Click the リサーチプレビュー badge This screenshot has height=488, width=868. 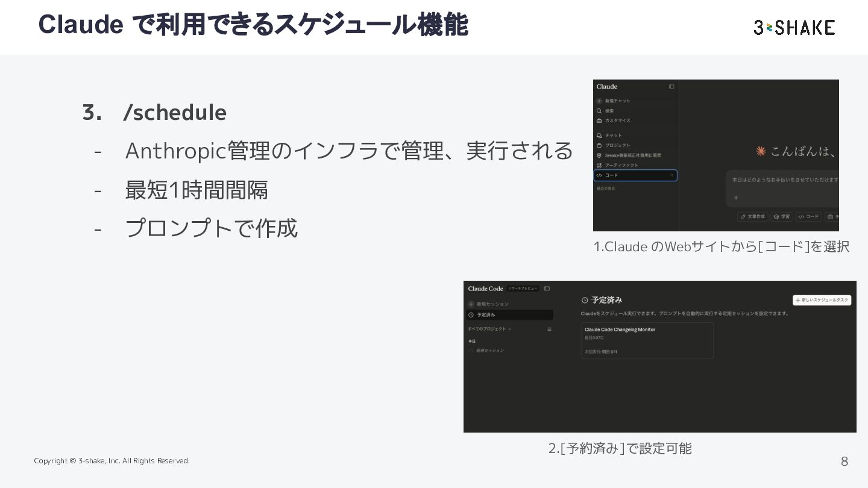[x=522, y=289]
